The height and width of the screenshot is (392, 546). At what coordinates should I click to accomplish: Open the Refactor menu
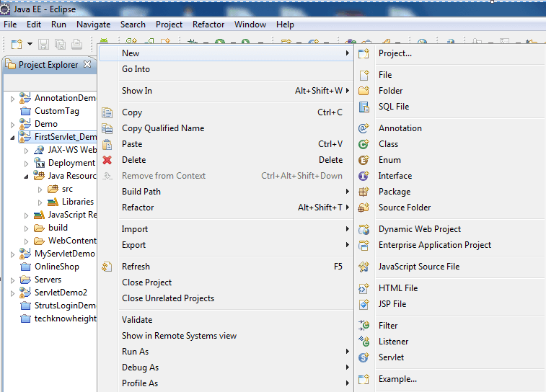(208, 24)
